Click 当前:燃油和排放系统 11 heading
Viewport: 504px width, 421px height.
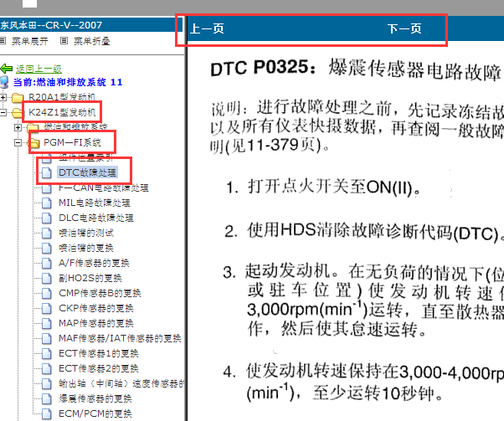[x=68, y=82]
